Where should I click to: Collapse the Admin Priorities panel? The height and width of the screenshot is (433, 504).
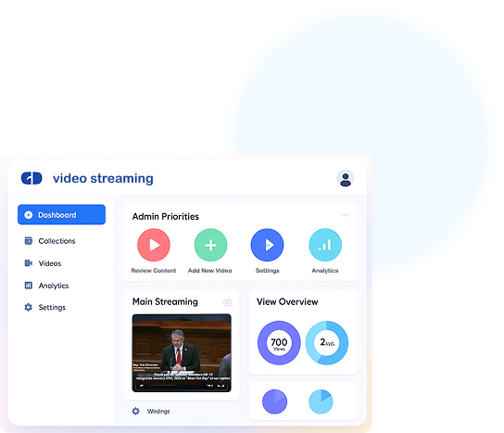point(346,215)
